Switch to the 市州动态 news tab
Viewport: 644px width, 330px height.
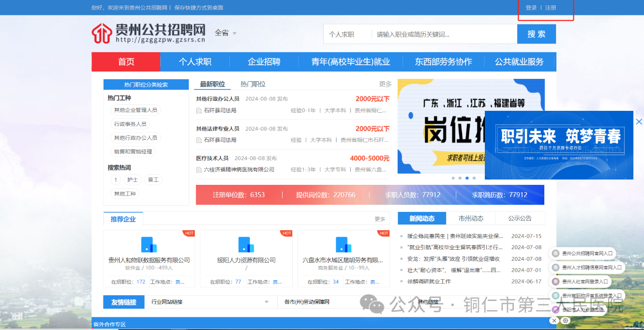471,218
